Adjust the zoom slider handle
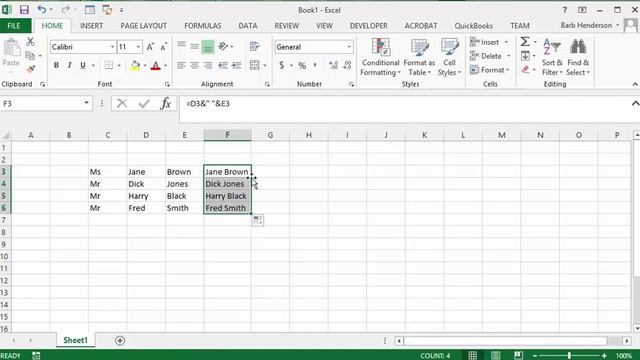This screenshot has width=640, height=360. (x=569, y=356)
